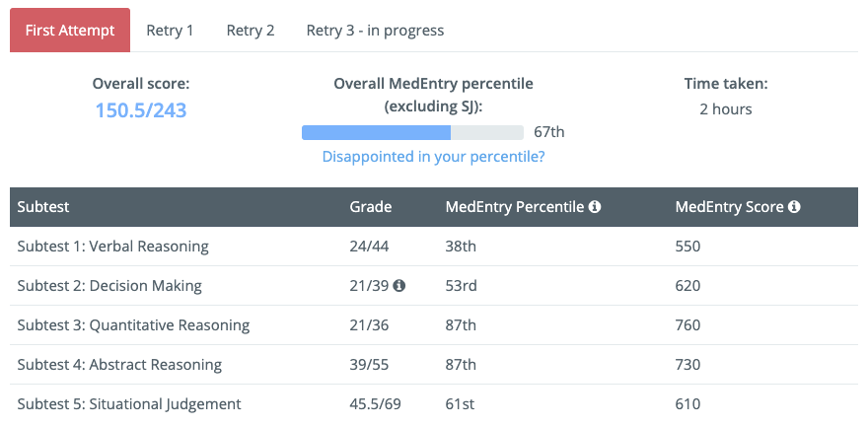
Task: Click the MedEntry Score column header text
Action: pos(730,207)
